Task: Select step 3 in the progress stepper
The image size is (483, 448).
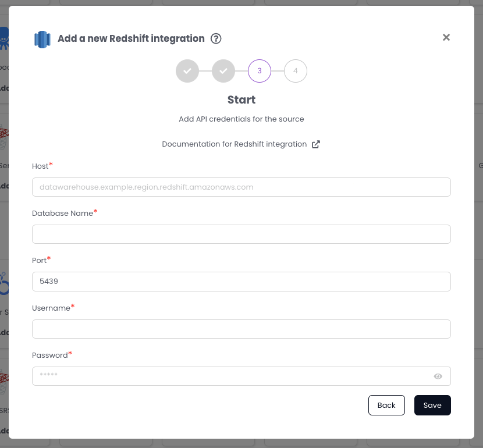Action: click(x=260, y=71)
